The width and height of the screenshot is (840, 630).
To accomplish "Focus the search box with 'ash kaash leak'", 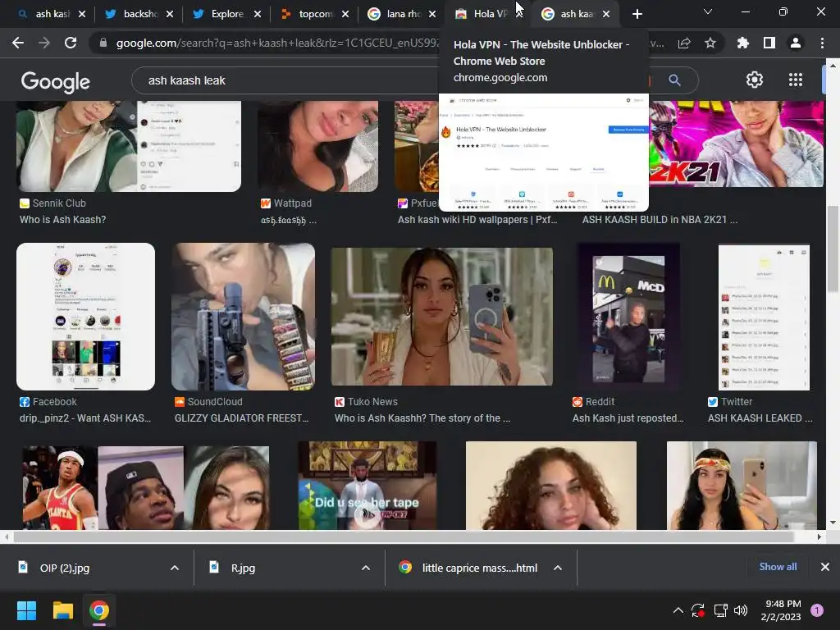I will tap(284, 80).
